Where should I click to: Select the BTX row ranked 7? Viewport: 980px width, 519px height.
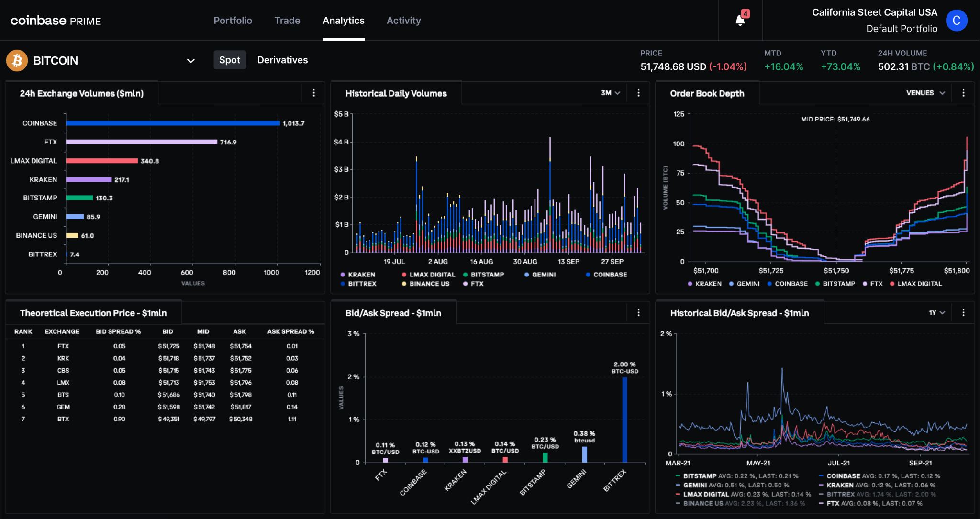(165, 419)
